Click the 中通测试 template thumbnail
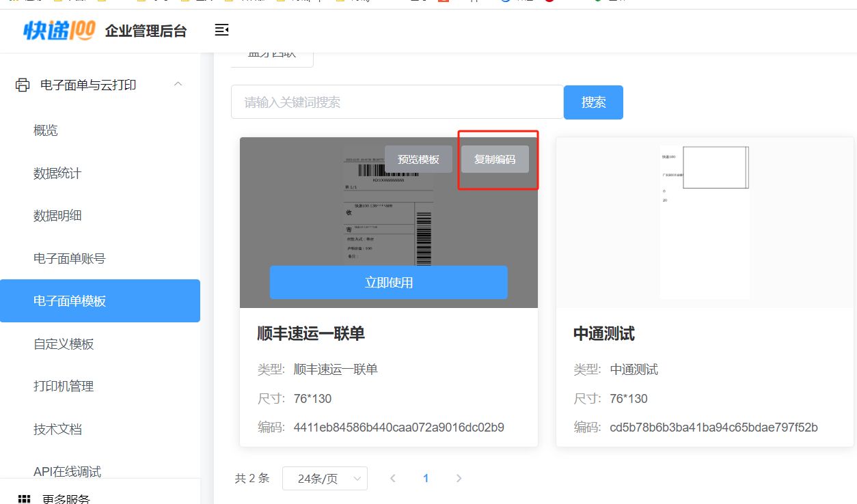The image size is (857, 504). point(705,222)
